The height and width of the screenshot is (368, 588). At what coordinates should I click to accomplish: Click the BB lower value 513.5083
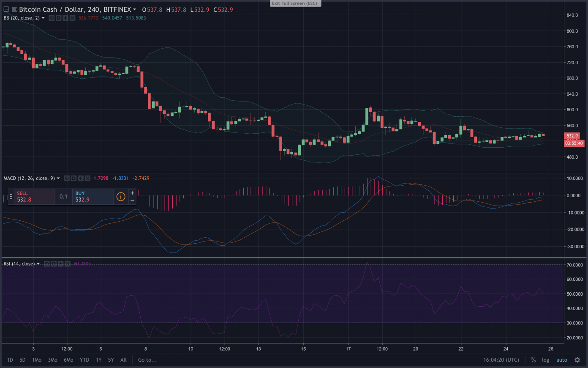136,18
